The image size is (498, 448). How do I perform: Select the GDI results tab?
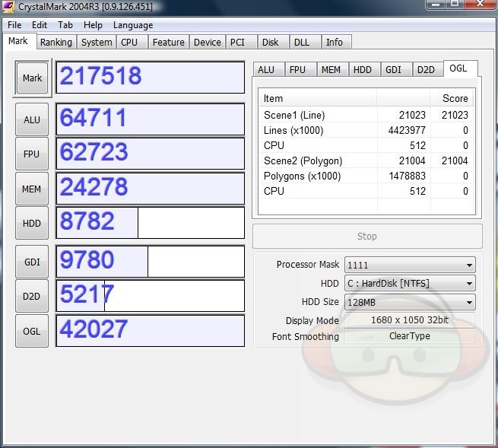click(393, 70)
